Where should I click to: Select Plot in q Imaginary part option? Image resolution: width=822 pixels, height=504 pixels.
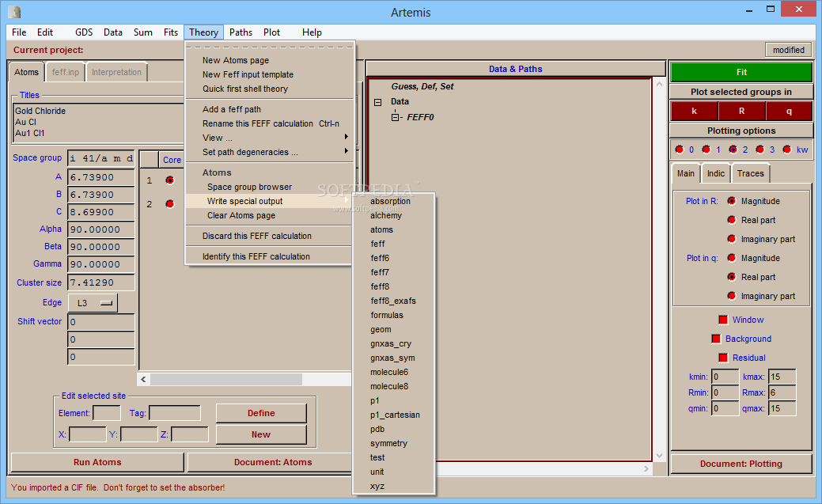(732, 296)
